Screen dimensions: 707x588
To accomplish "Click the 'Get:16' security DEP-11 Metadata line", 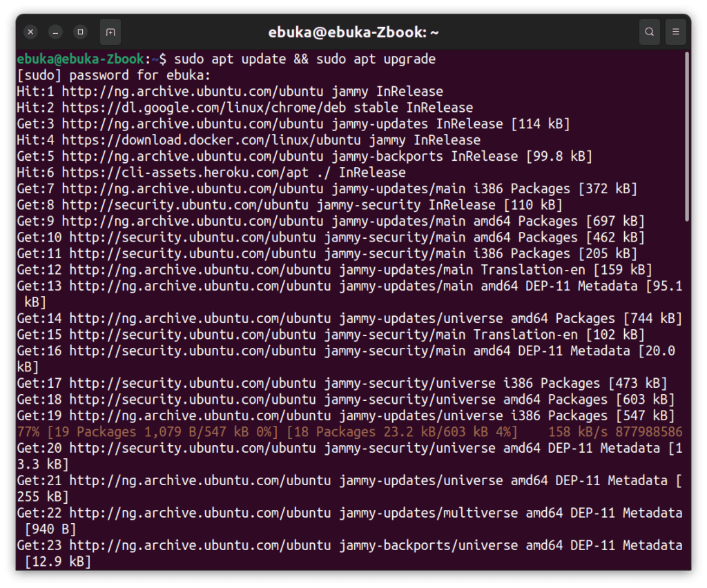I will pos(346,359).
